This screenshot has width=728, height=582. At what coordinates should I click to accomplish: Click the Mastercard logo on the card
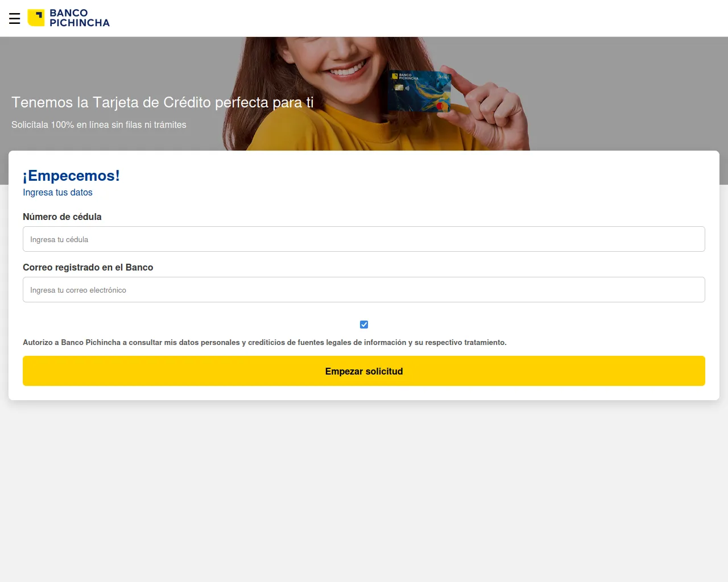pyautogui.click(x=442, y=106)
